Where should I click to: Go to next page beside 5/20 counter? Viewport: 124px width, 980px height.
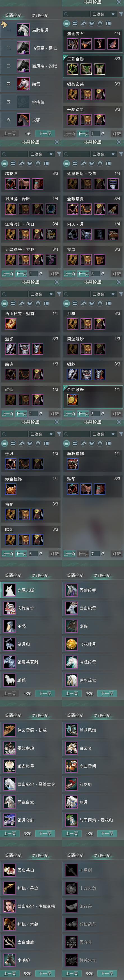tap(45, 974)
